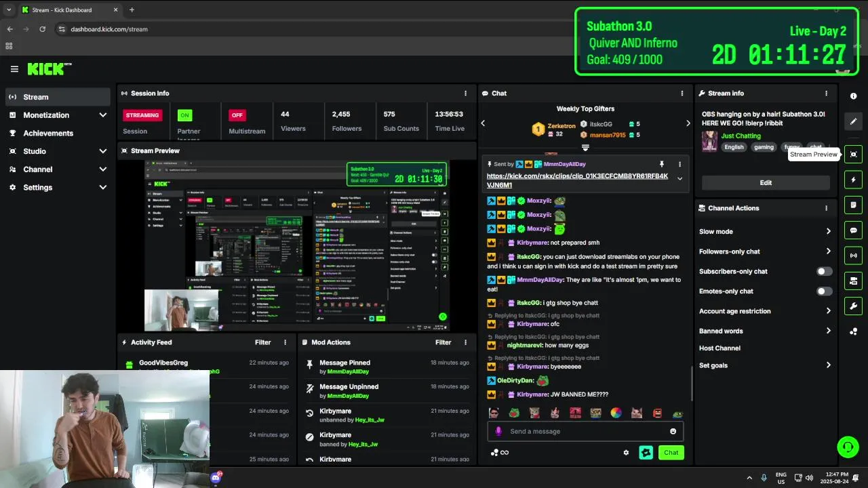
Task: Collapse the Weekly Top Gifters bar
Action: pos(585,147)
